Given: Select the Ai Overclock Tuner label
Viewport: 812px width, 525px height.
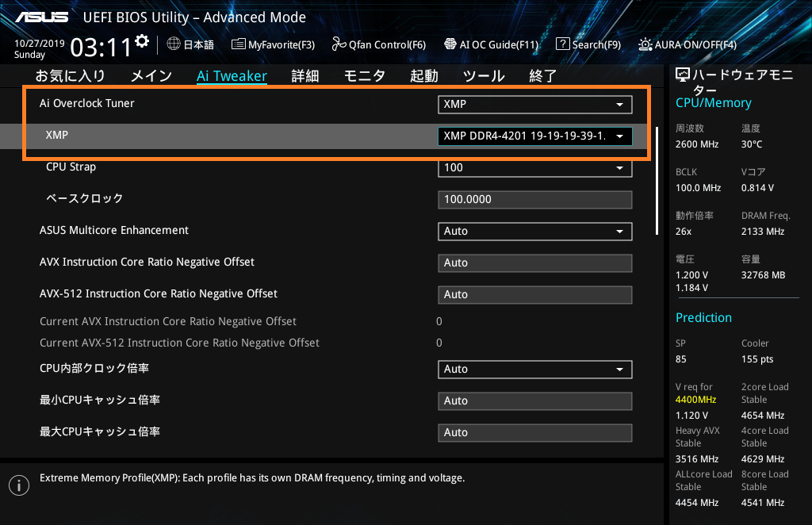Looking at the screenshot, I should (86, 103).
